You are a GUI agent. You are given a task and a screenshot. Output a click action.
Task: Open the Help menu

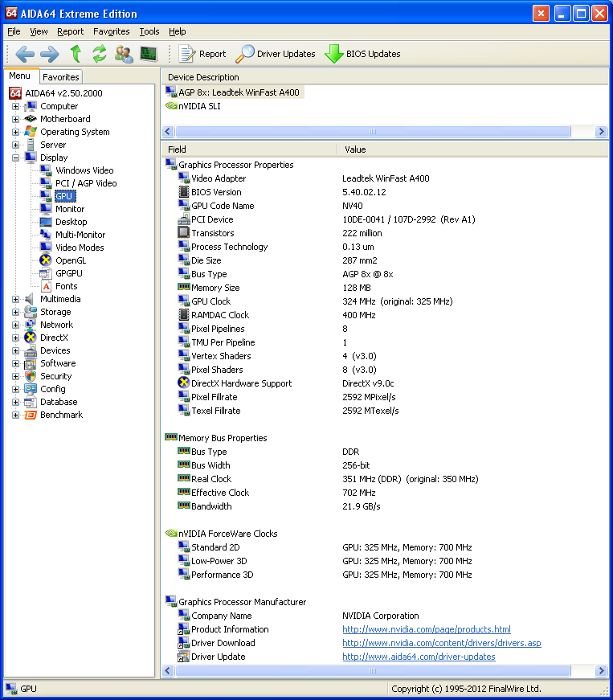click(x=177, y=31)
